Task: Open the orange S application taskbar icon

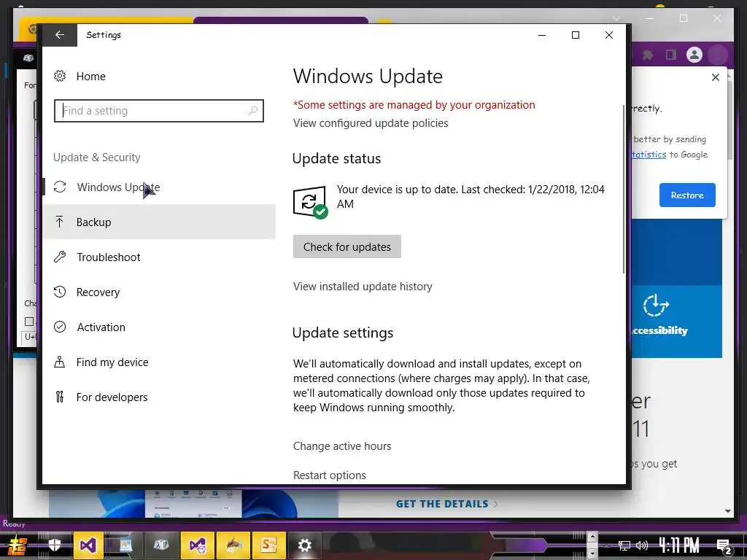Action: point(268,545)
